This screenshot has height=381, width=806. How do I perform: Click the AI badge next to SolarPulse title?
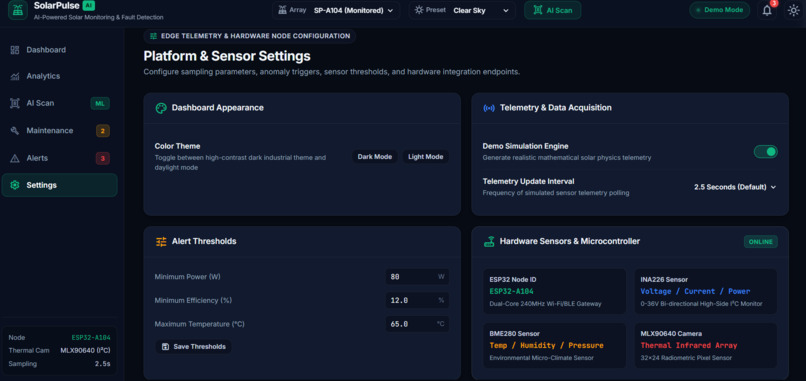88,6
